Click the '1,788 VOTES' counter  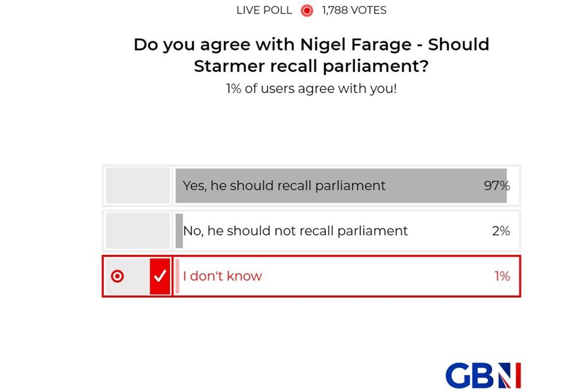point(353,10)
